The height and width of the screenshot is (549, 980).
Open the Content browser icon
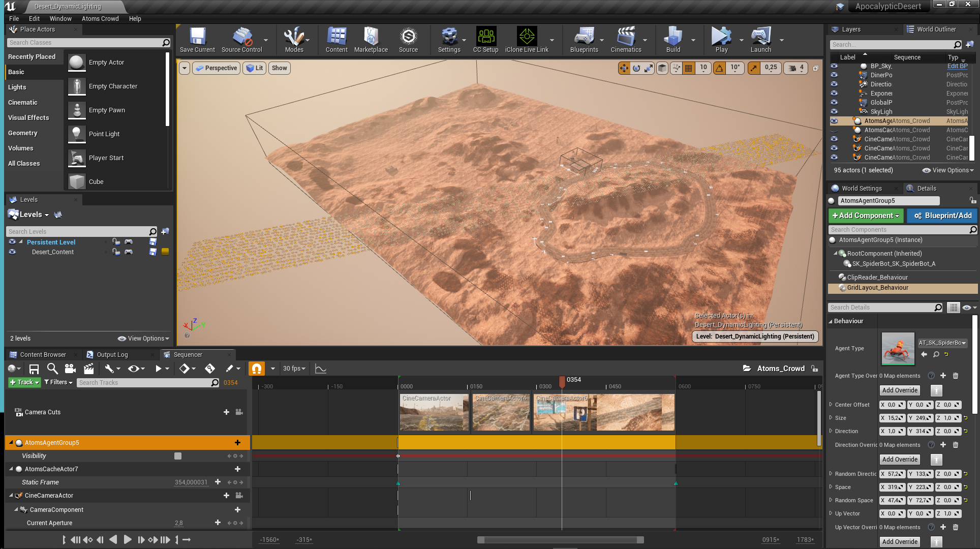(x=336, y=40)
